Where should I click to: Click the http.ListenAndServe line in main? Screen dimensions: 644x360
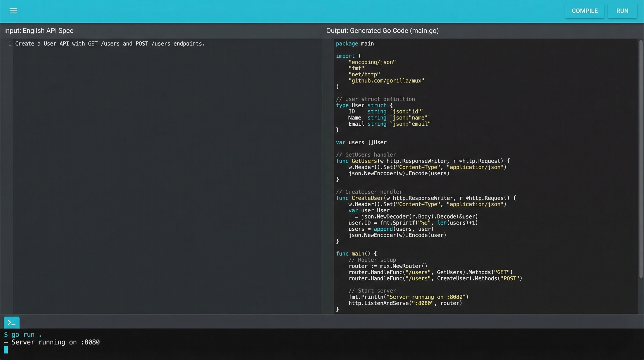point(405,303)
